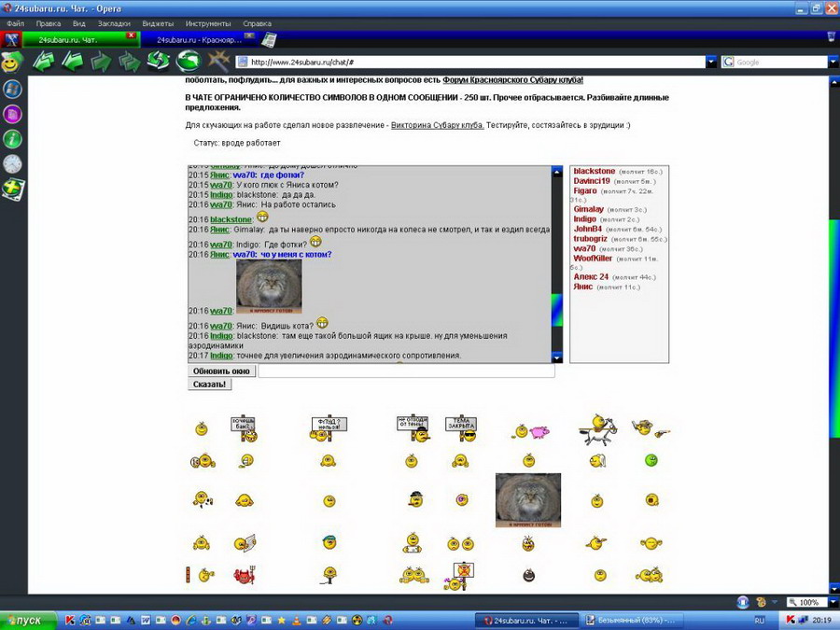Viewport: 840px width, 630px height.
Task: Open the clock history sidebar panel icon
Action: point(12,164)
